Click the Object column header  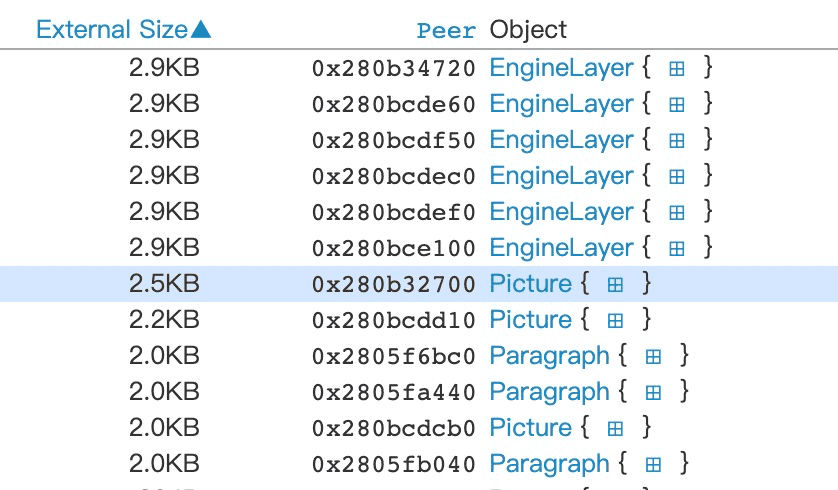pyautogui.click(x=528, y=29)
